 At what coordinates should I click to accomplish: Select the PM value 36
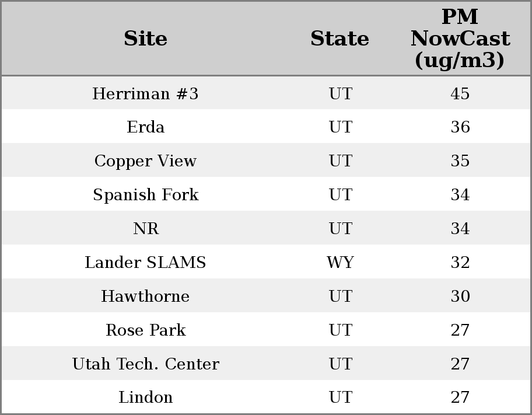(x=460, y=127)
